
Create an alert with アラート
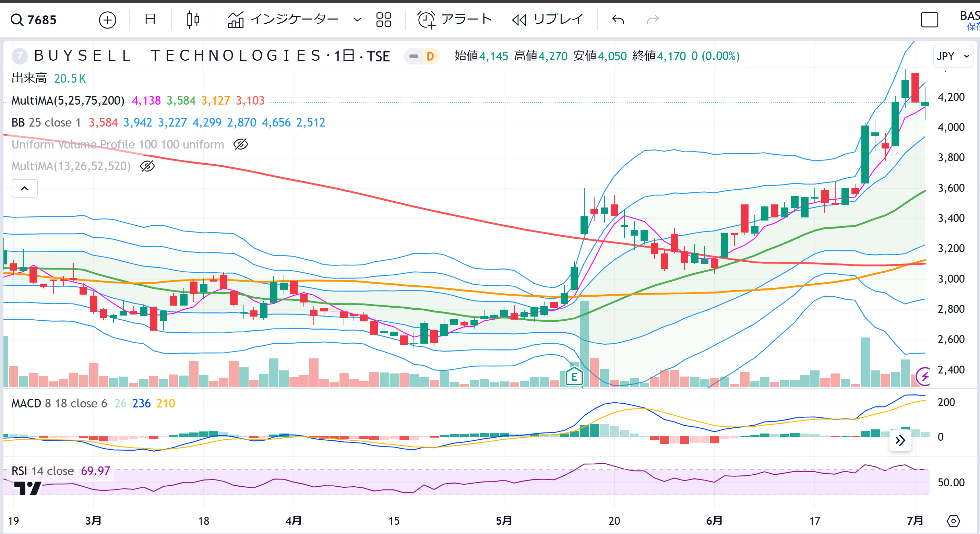coord(455,20)
